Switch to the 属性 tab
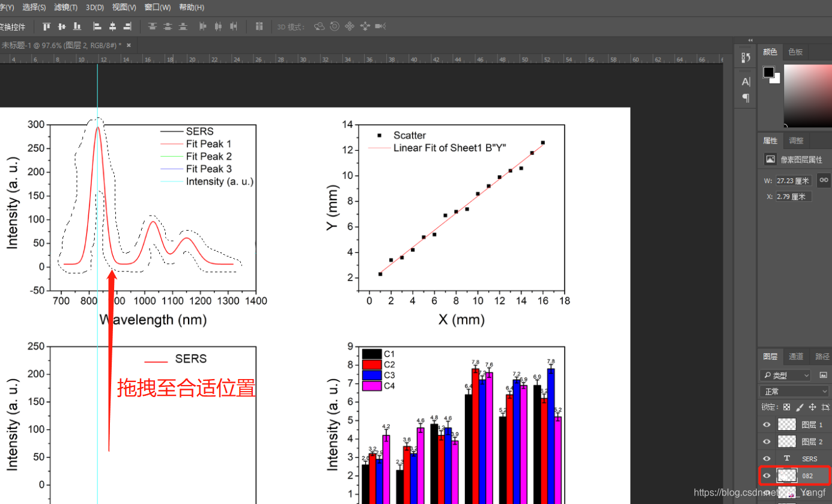 [770, 140]
